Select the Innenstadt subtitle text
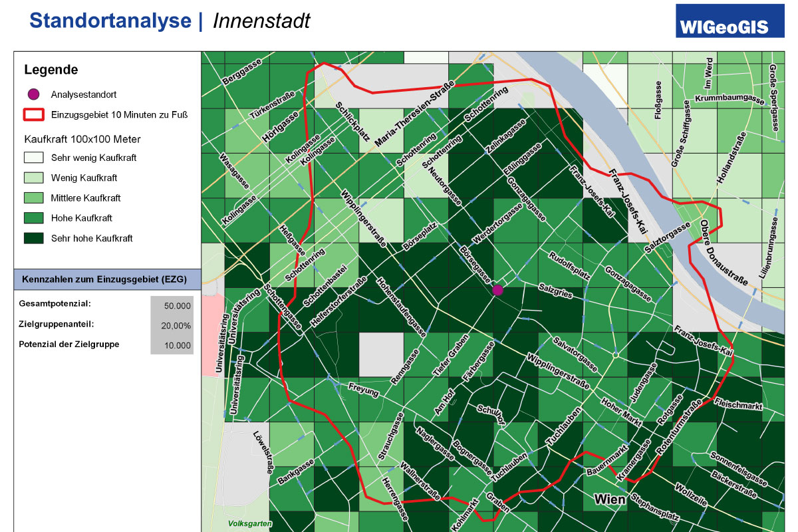 [x=261, y=21]
